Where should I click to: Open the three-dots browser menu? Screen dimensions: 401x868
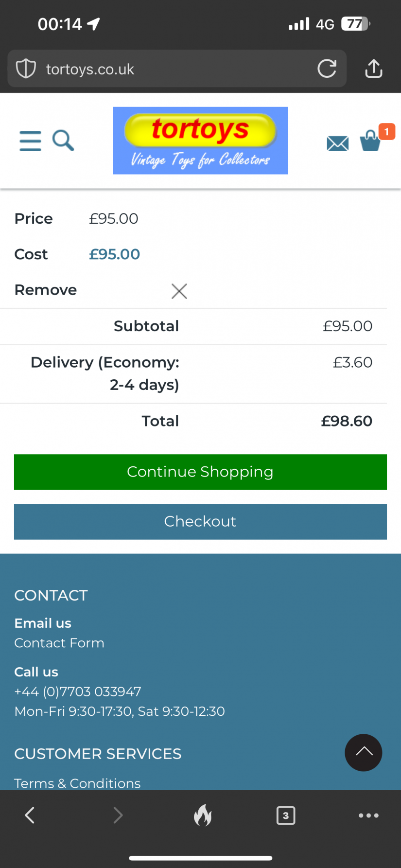click(x=368, y=815)
